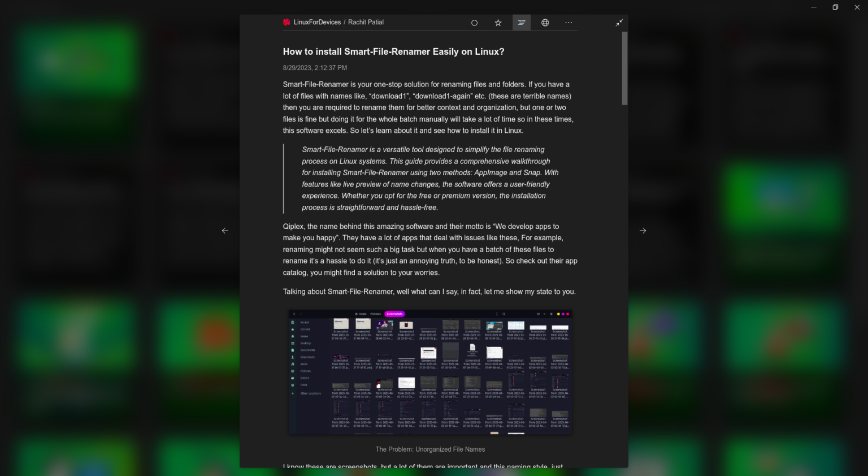The width and height of the screenshot is (868, 476).
Task: Click the embedded file manager screenshot image
Action: (x=430, y=372)
